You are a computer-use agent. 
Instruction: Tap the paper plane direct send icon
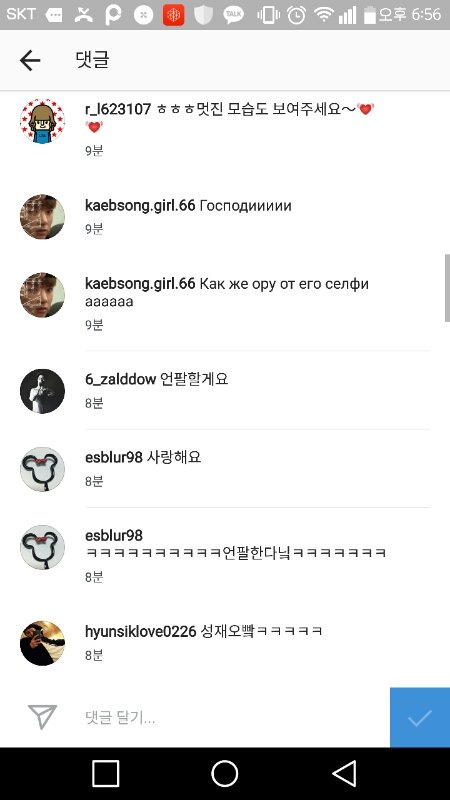42,716
